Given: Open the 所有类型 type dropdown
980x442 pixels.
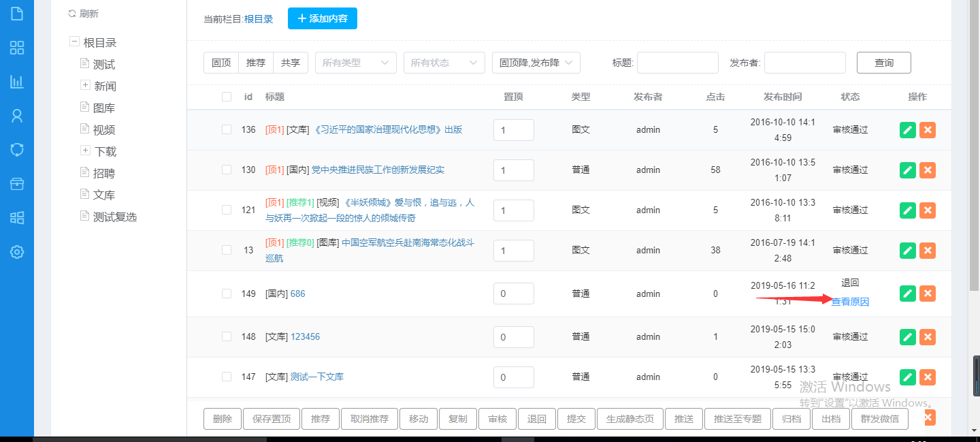Looking at the screenshot, I should 355,63.
